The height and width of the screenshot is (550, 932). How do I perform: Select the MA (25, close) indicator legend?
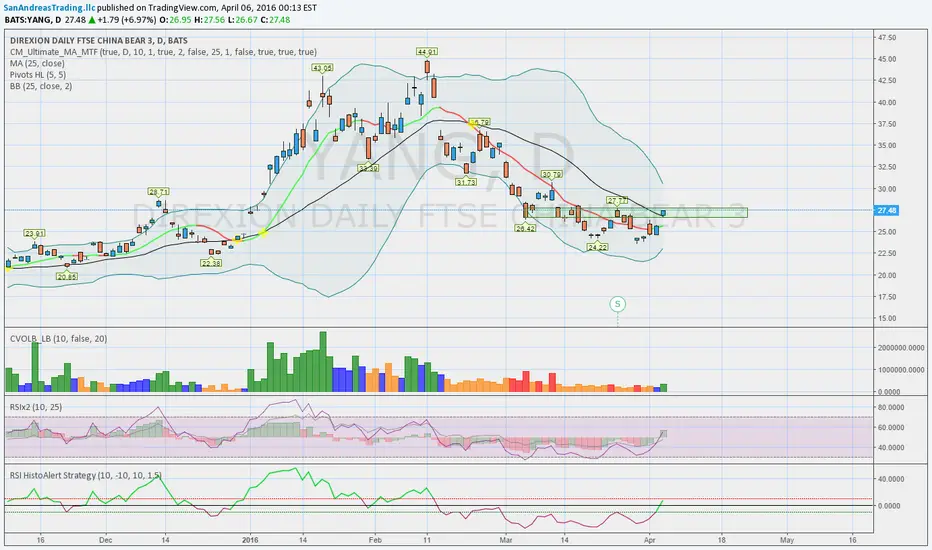[37, 64]
